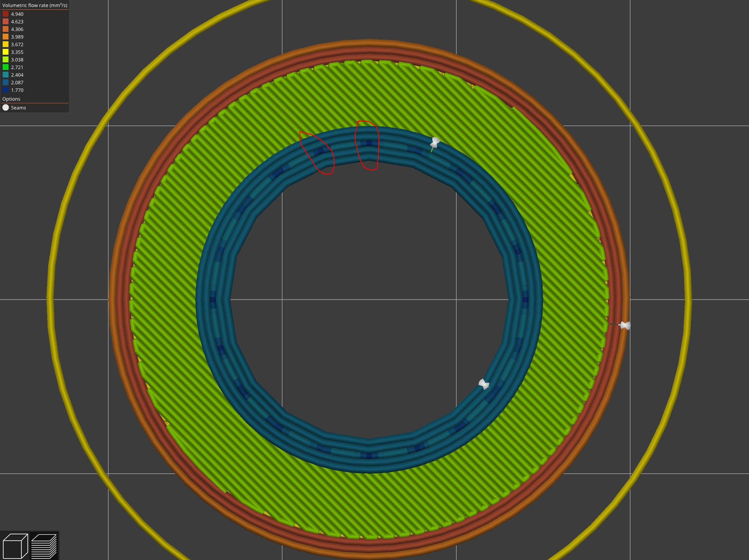Switch to 3D editor view cube icon

15,546
